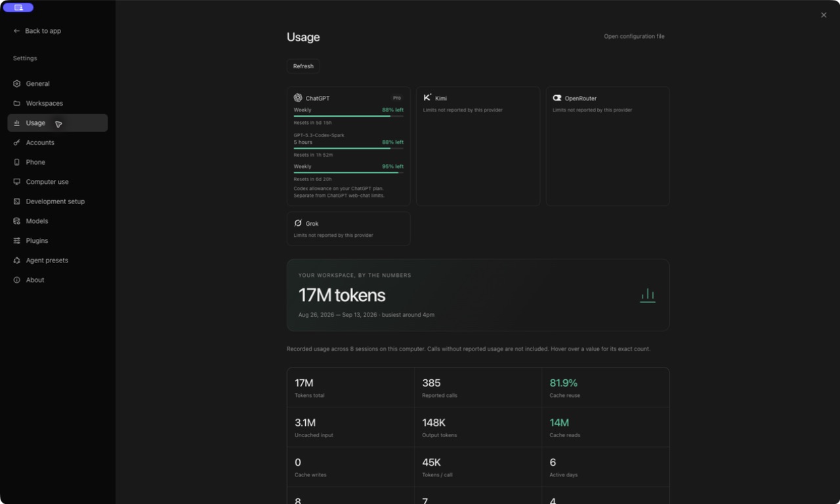Click the Models database icon
This screenshot has height=504, width=840.
(x=17, y=222)
